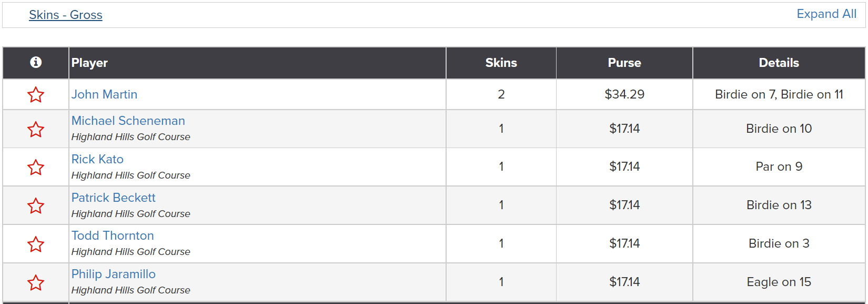The height and width of the screenshot is (304, 868).
Task: Open the Skins - Gross link
Action: click(x=66, y=15)
